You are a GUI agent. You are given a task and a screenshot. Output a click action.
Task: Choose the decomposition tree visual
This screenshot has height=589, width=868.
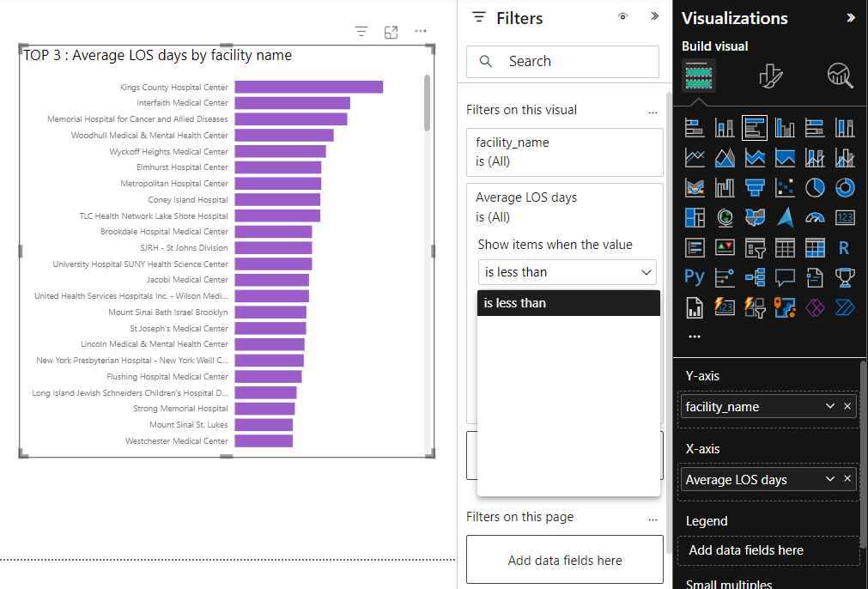[x=755, y=277]
